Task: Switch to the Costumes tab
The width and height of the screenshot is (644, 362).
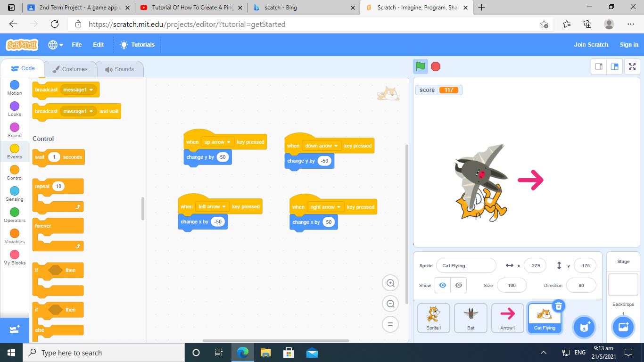Action: click(x=70, y=69)
